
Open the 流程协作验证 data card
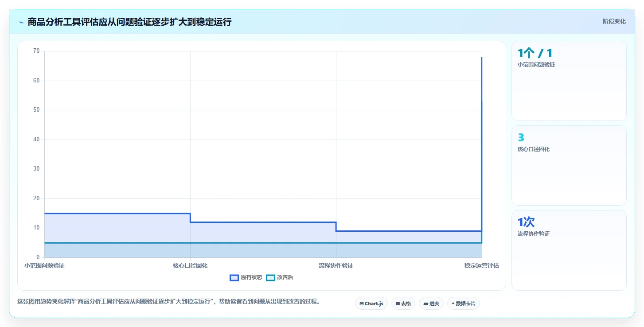569,250
